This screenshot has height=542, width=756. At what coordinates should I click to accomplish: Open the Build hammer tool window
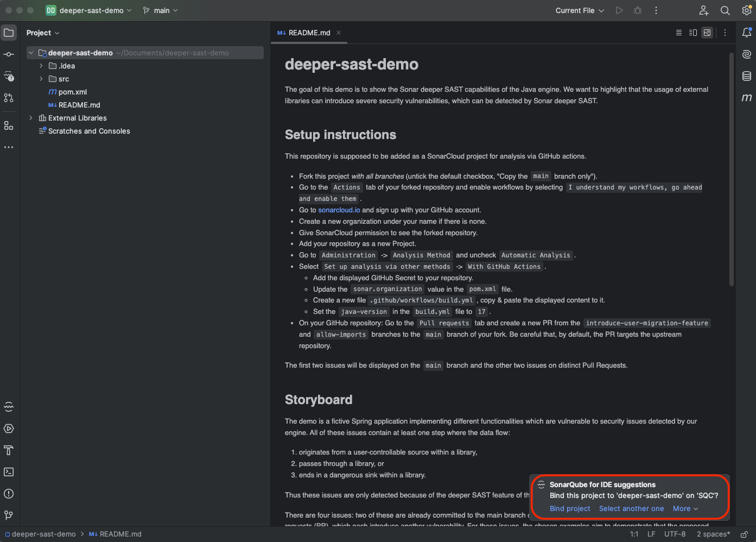(9, 450)
